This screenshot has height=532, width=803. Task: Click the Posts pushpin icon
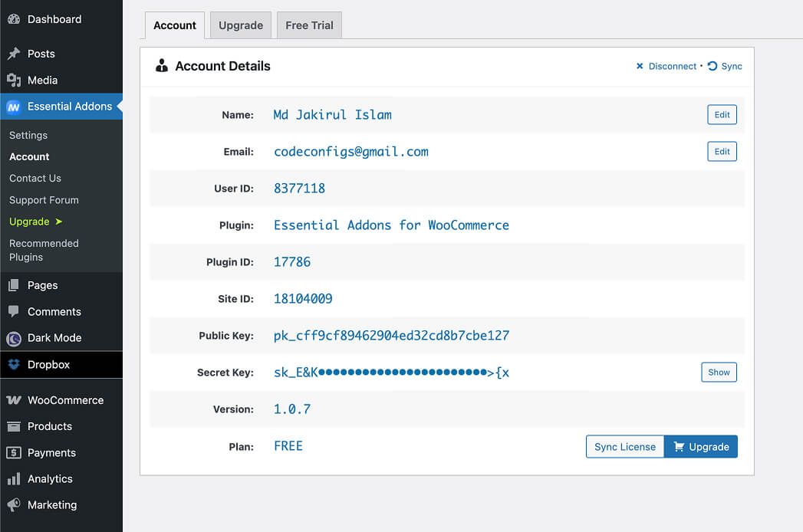(14, 53)
